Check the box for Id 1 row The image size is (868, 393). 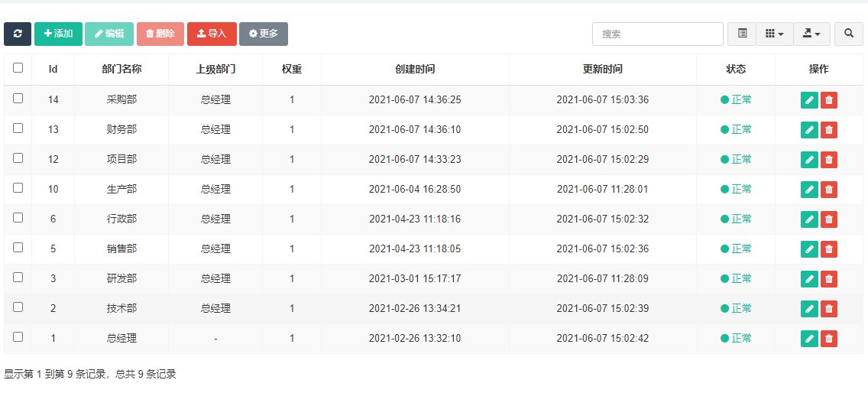point(18,336)
